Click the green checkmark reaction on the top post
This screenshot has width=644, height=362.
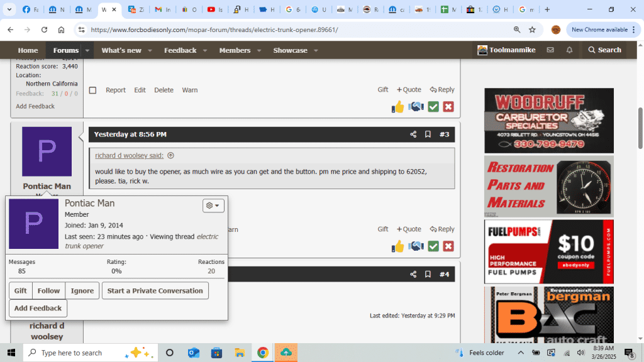tap(433, 107)
